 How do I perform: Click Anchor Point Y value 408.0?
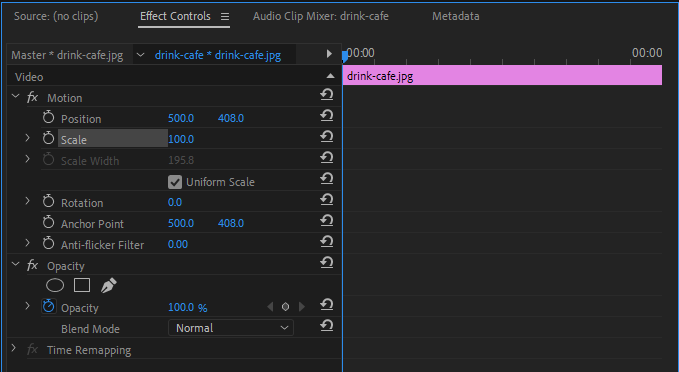click(231, 223)
